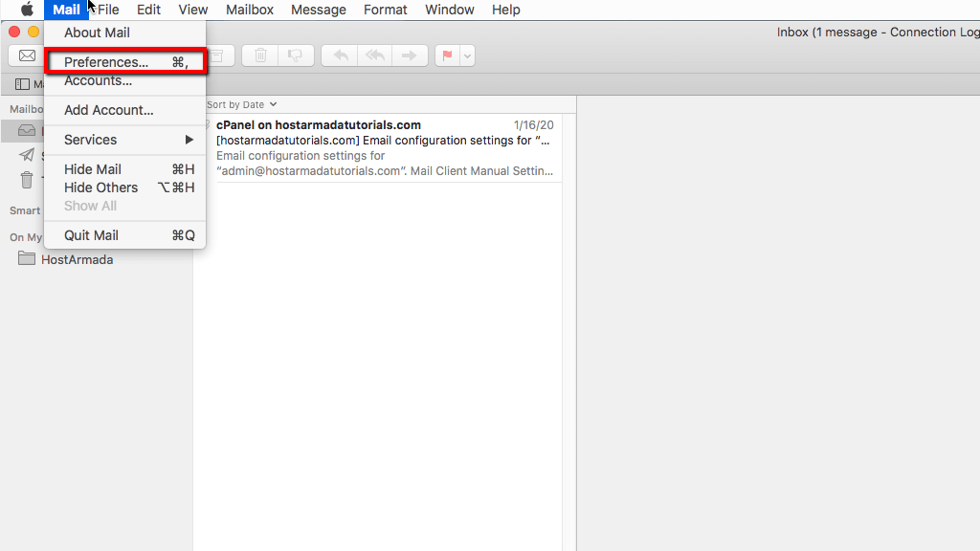Click the Forward arrow button
980x551 pixels.
click(410, 55)
